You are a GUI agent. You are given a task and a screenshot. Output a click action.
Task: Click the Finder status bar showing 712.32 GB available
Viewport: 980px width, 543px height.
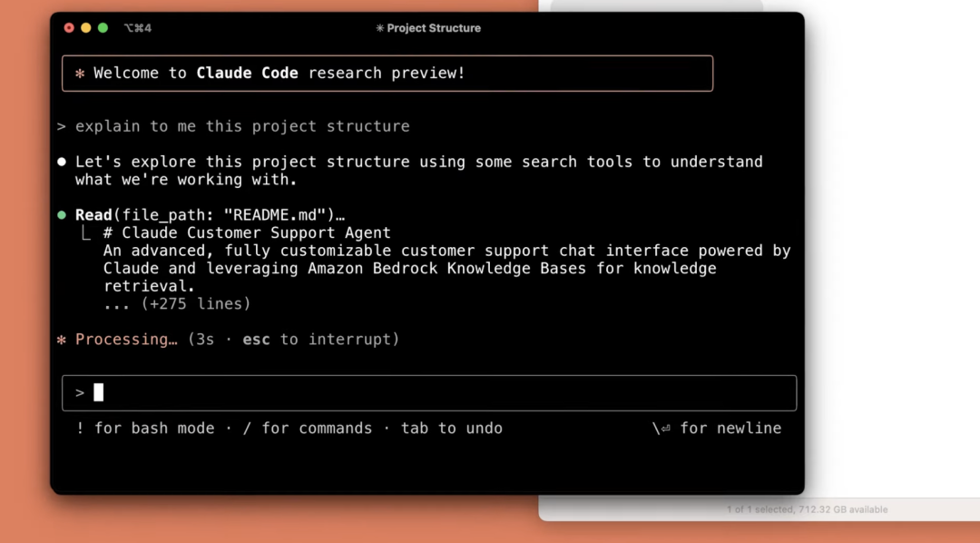click(807, 509)
